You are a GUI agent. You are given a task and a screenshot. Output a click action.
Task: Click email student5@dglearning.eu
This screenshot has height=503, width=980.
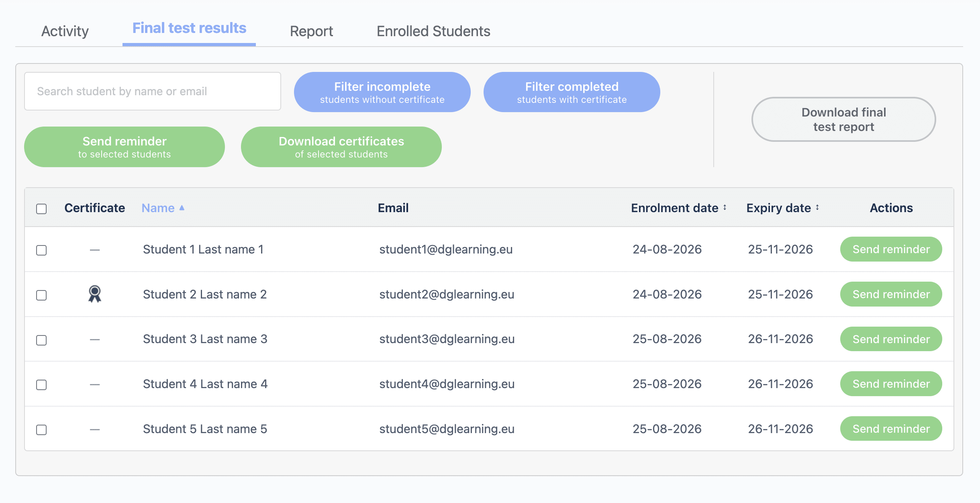click(447, 429)
